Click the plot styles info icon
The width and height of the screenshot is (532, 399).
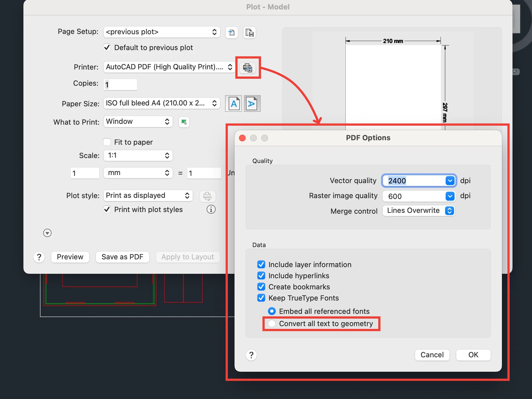211,209
